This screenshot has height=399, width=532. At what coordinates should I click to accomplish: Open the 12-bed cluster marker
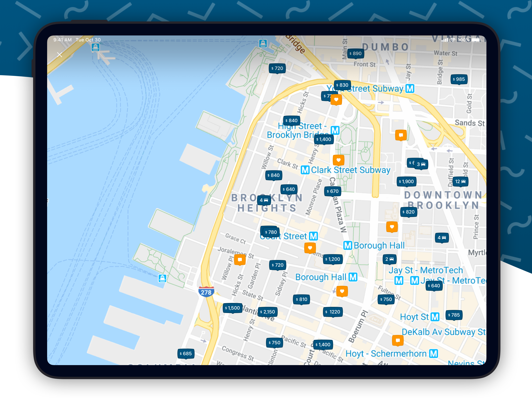pyautogui.click(x=460, y=181)
